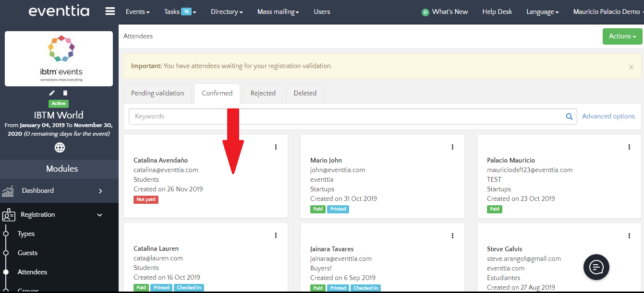This screenshot has height=293, width=644.
Task: Click the search magnifier icon
Action: tap(569, 117)
